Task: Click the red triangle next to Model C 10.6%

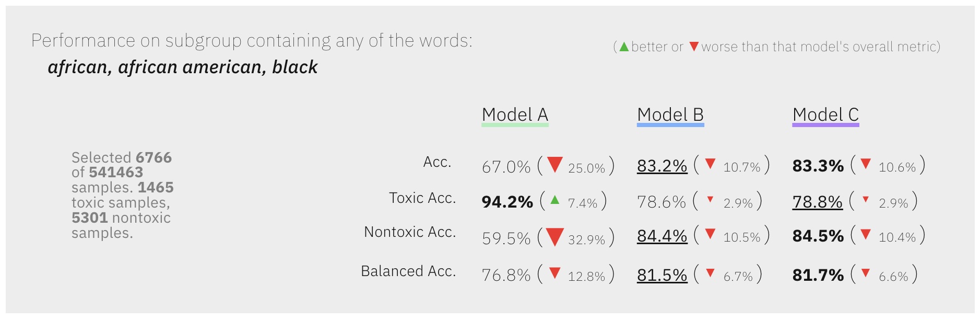Action: tap(866, 163)
